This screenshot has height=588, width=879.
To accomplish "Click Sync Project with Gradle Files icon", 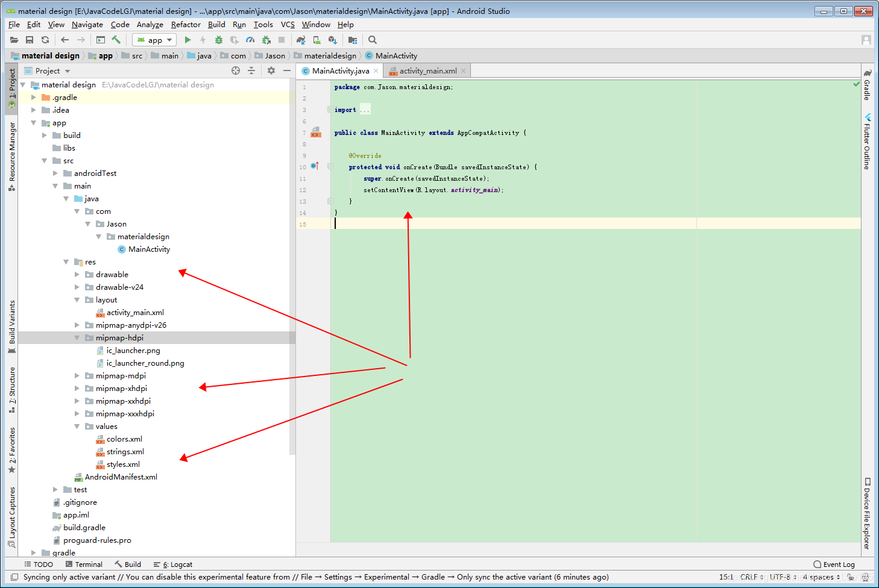I will point(301,40).
